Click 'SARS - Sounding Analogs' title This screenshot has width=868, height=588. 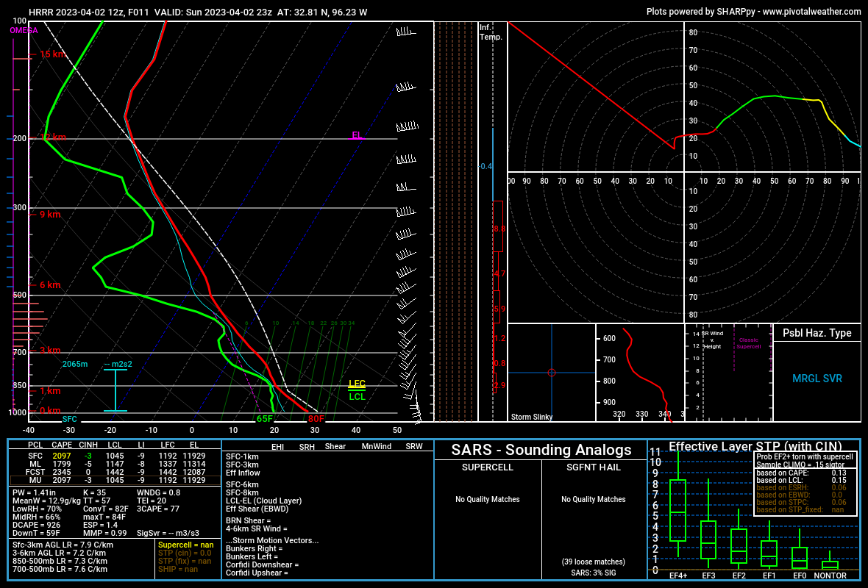tap(541, 450)
